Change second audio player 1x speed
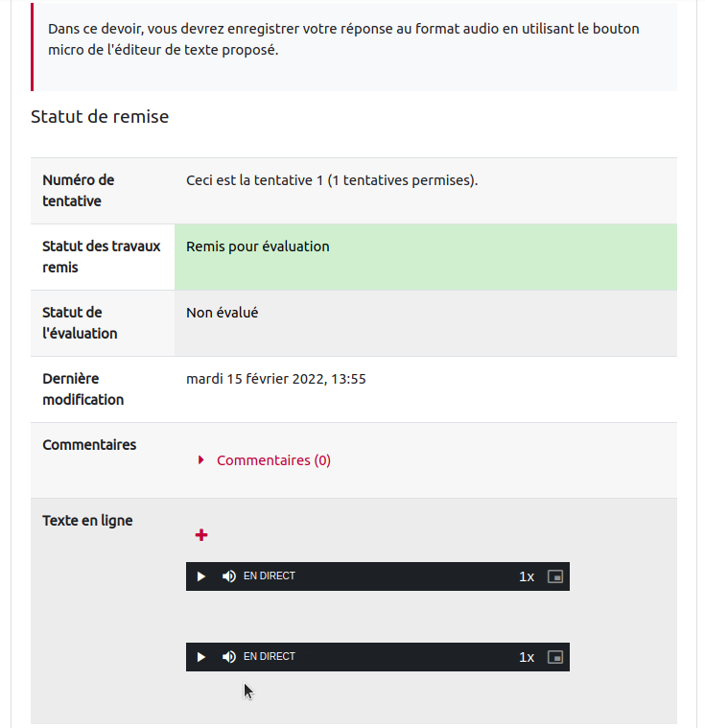Screen dimensions: 705x728 (527, 657)
